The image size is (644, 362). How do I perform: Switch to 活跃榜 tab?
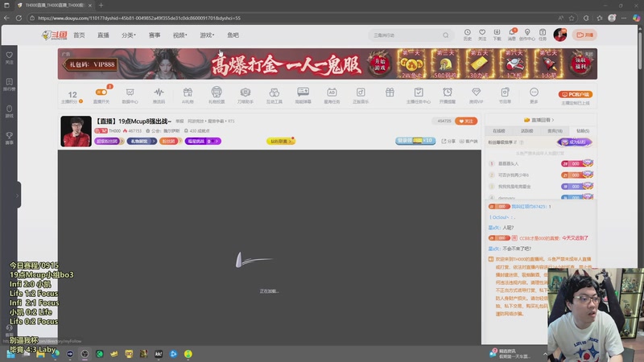(527, 131)
